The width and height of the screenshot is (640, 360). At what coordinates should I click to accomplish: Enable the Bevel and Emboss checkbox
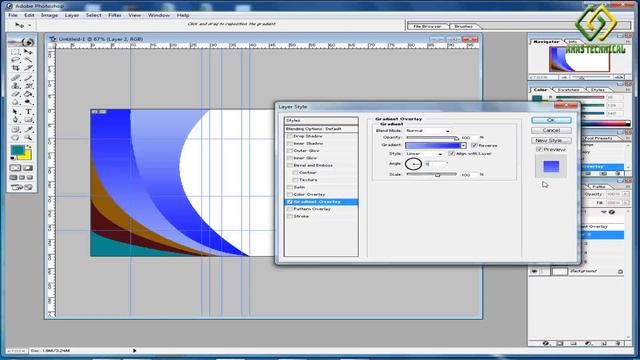point(290,165)
